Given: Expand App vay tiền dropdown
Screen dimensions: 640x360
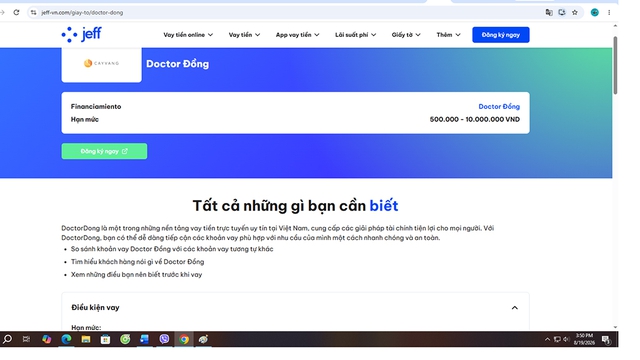Looking at the screenshot, I should tap(298, 35).
